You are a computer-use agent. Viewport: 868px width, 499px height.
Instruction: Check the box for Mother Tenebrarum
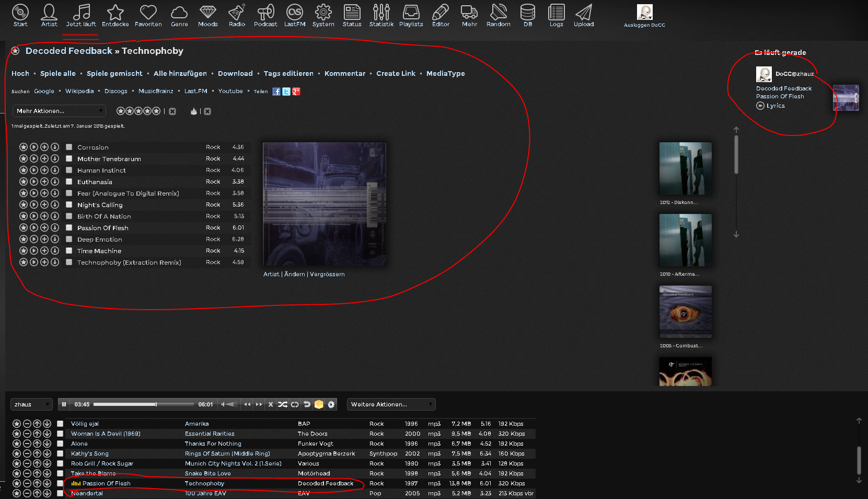[69, 159]
